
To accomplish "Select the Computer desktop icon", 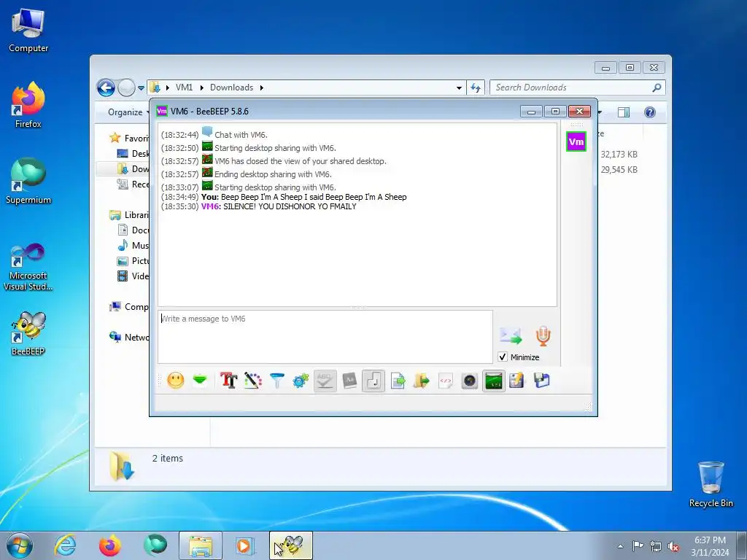I will (x=28, y=30).
